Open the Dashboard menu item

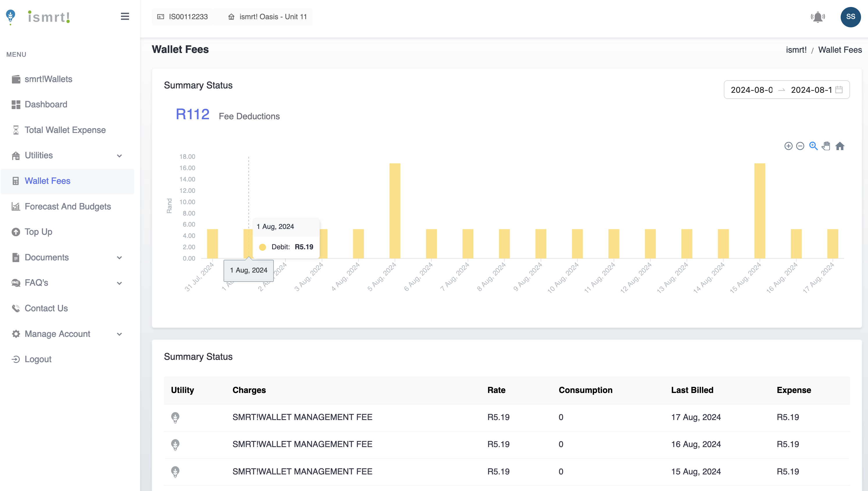(46, 104)
